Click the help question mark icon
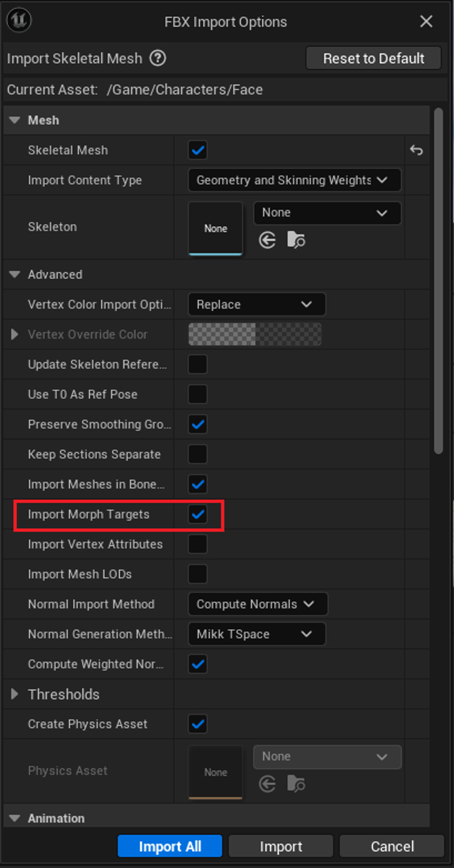454x868 pixels. click(x=157, y=58)
